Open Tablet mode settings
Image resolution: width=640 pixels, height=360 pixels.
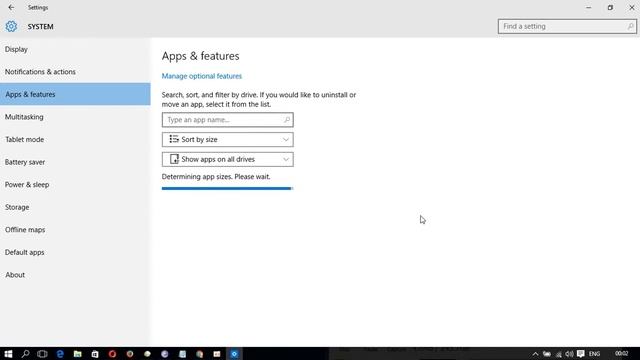click(75, 139)
